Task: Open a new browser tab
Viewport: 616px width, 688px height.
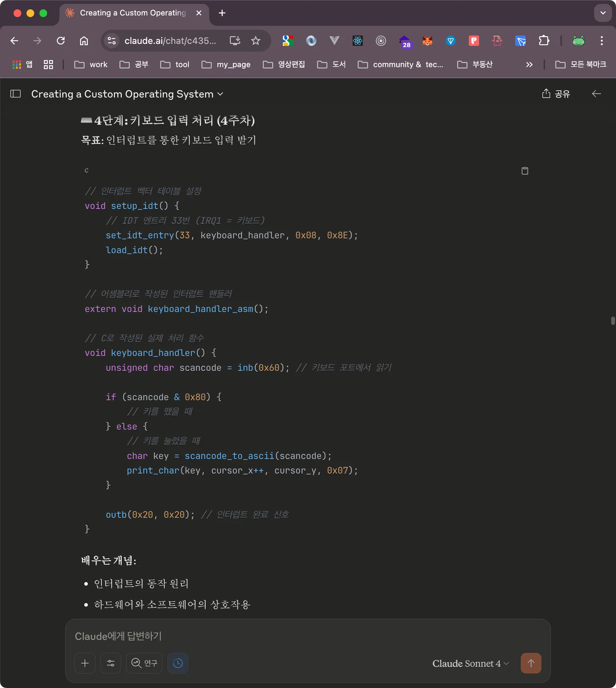Action: tap(222, 13)
